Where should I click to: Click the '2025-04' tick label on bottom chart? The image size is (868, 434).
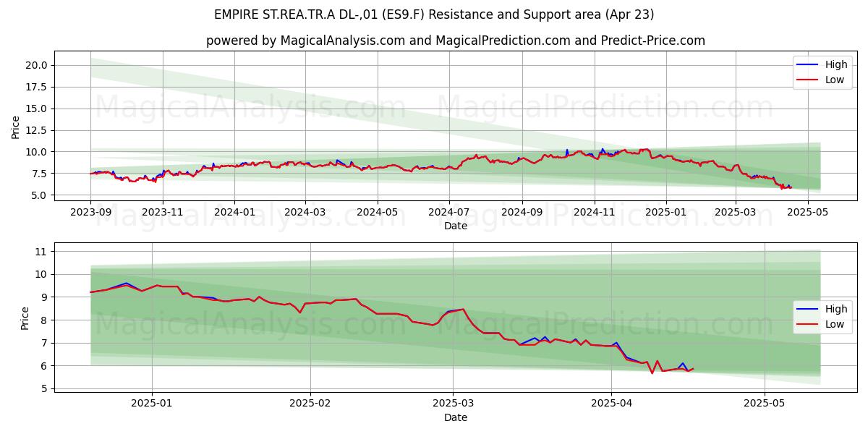(612, 404)
